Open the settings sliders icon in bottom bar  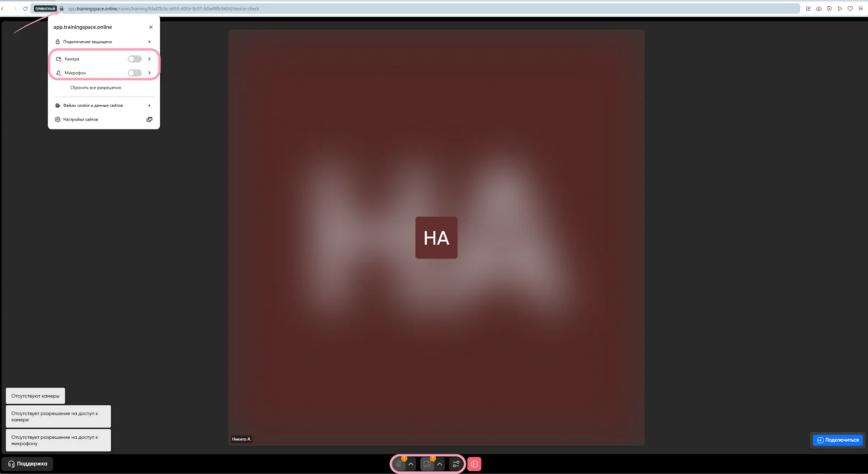click(456, 464)
